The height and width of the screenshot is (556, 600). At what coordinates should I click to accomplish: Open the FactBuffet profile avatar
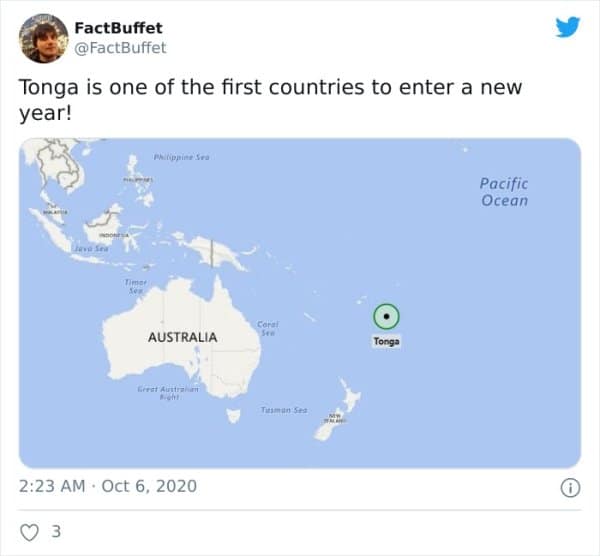[43, 38]
